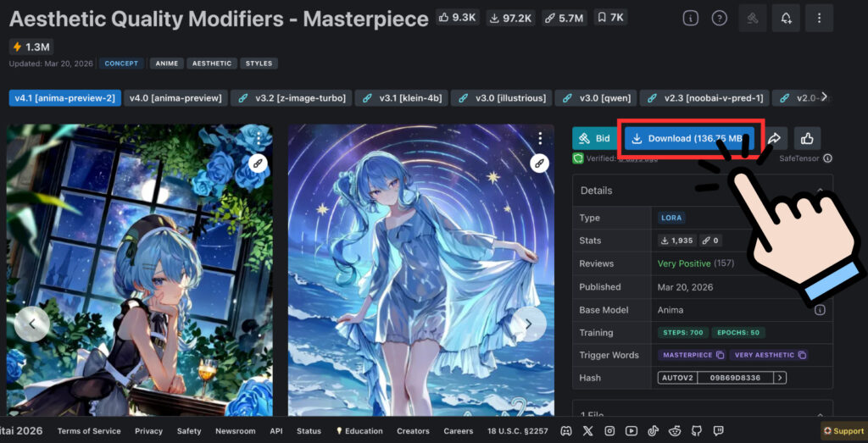This screenshot has width=868, height=443.
Task: Click the share arrow icon
Action: click(x=775, y=138)
